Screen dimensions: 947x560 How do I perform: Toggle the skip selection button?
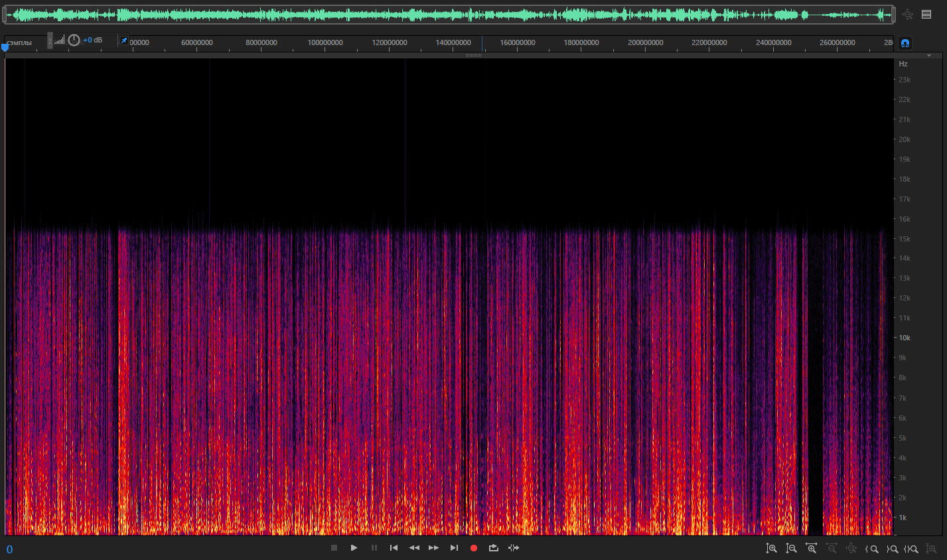coord(514,548)
